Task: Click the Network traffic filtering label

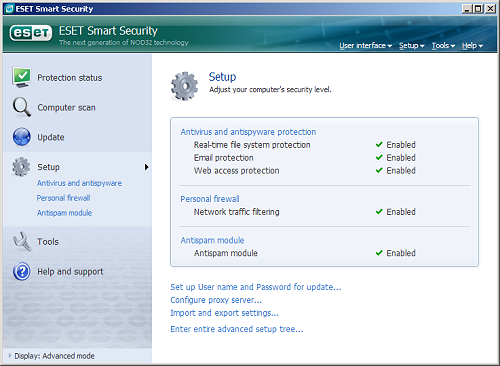Action: pos(237,212)
